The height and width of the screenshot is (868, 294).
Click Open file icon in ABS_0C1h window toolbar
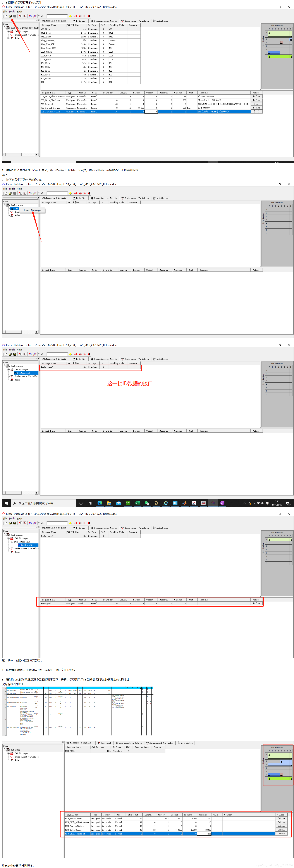click(10, 16)
